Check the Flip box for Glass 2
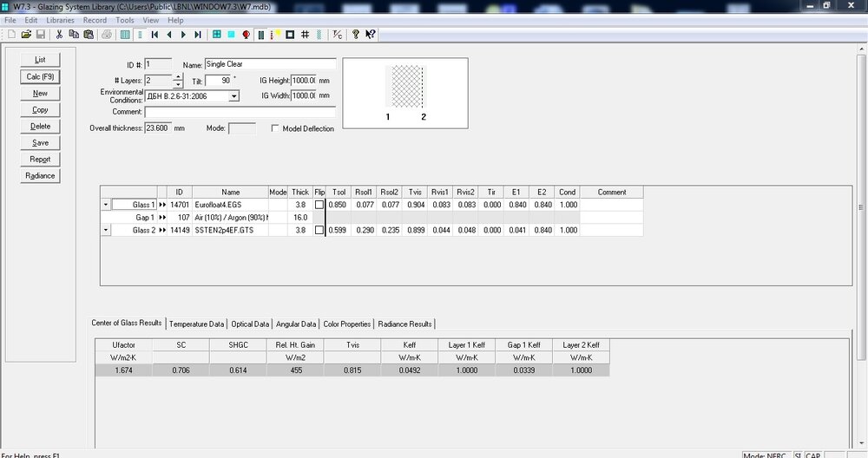The image size is (868, 458). (x=319, y=230)
